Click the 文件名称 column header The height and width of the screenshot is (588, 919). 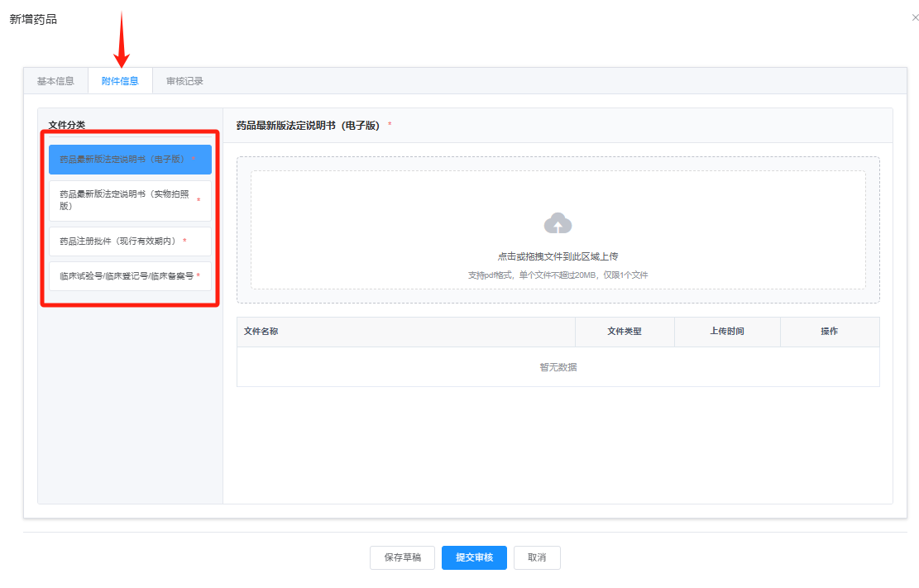click(x=406, y=332)
